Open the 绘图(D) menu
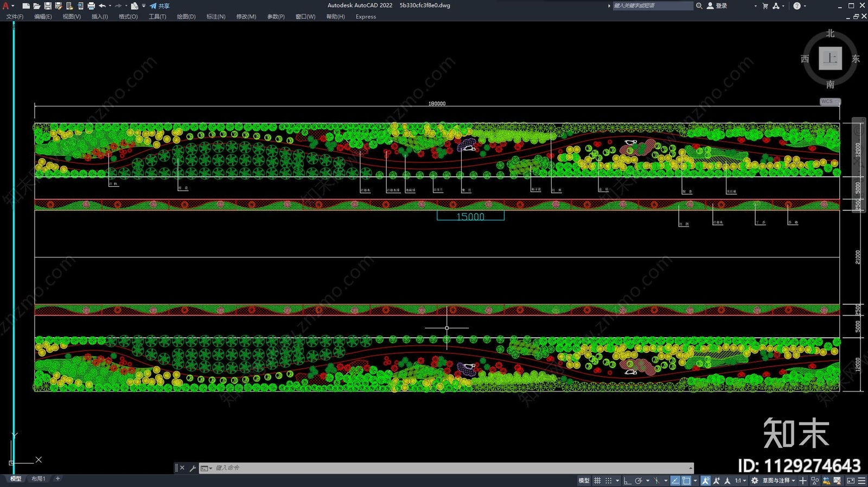 [186, 17]
